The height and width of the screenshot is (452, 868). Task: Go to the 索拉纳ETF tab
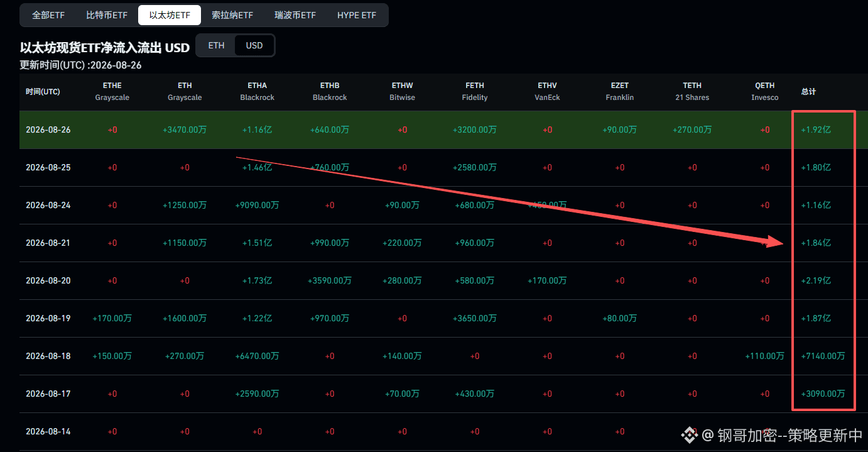[x=232, y=15]
